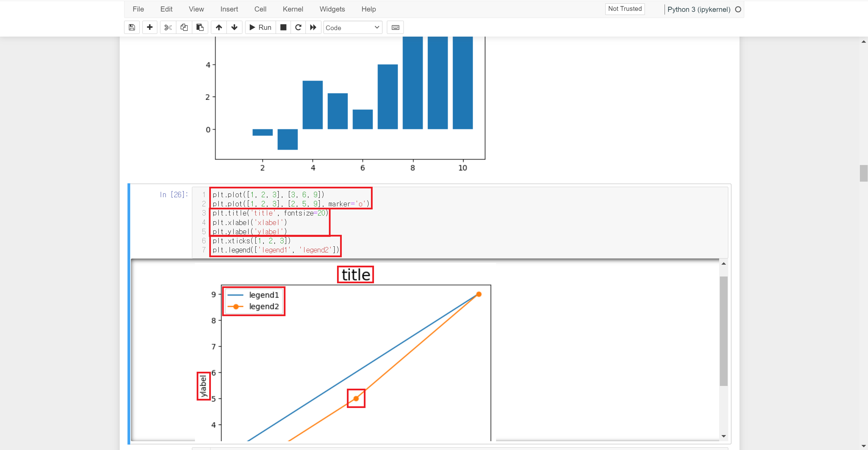This screenshot has width=868, height=450.
Task: Click output area scroll down arrow
Action: (724, 436)
